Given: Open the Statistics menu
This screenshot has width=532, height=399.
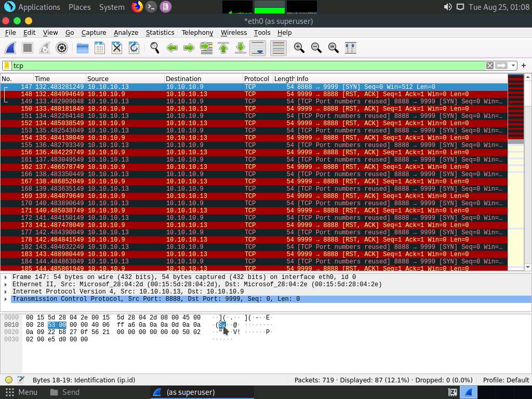Looking at the screenshot, I should click(160, 33).
